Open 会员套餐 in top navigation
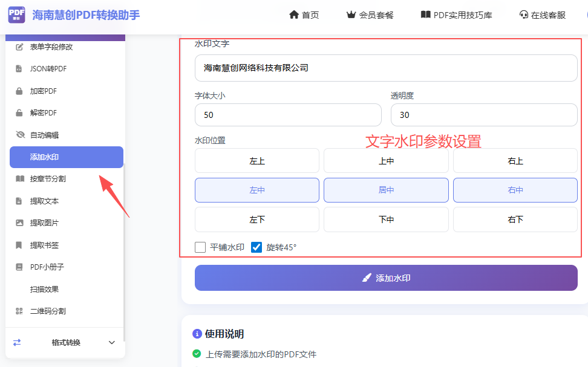This screenshot has width=588, height=367. tap(370, 15)
